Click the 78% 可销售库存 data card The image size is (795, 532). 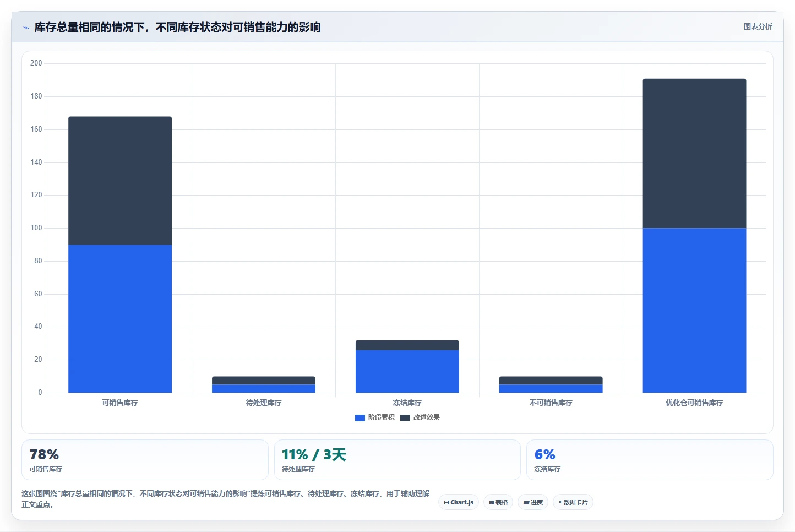coord(145,460)
